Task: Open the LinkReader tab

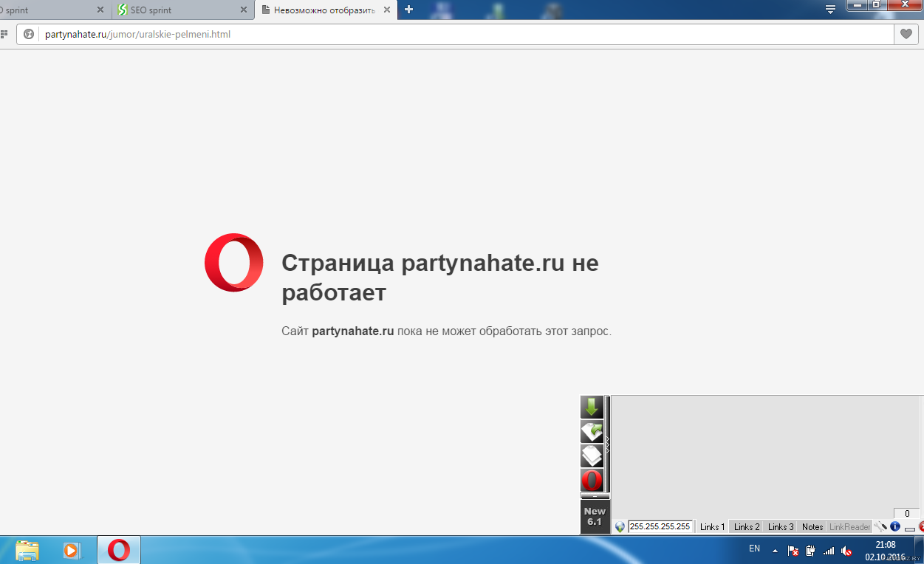Action: pyautogui.click(x=850, y=527)
